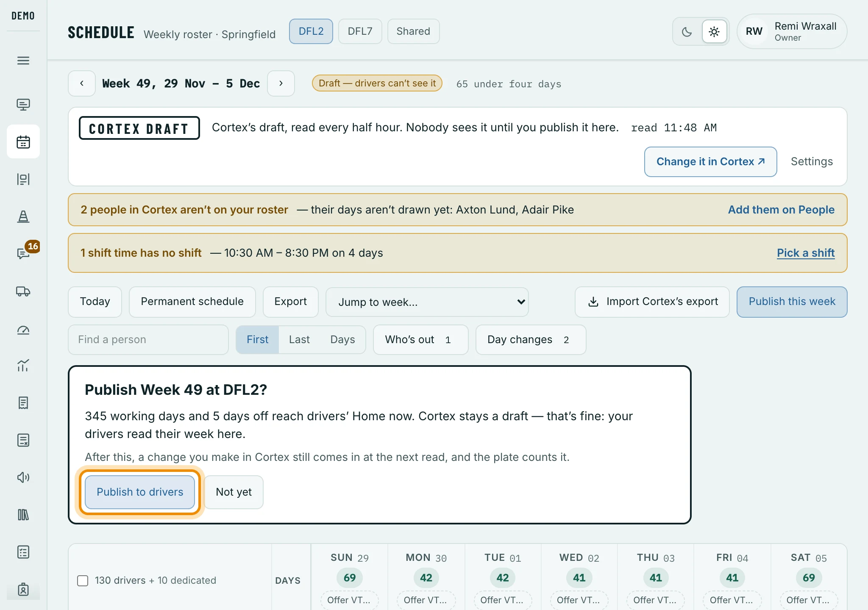This screenshot has height=610, width=868.
Task: Click the Pick a shift link
Action: (806, 253)
